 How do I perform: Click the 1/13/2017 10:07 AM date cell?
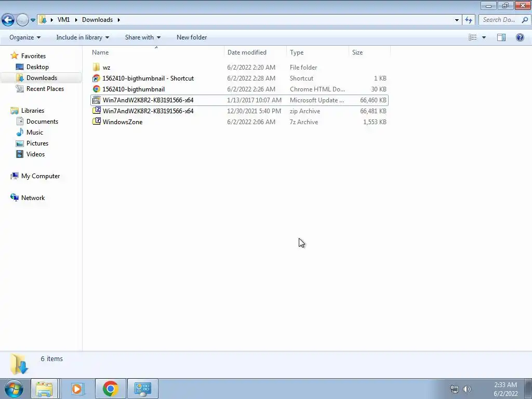coord(254,100)
